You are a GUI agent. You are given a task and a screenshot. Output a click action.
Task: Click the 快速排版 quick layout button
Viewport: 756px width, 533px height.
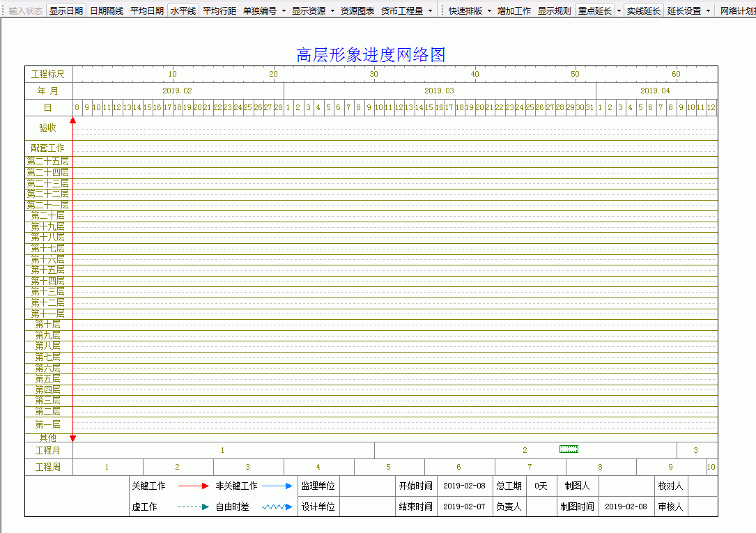tap(465, 10)
